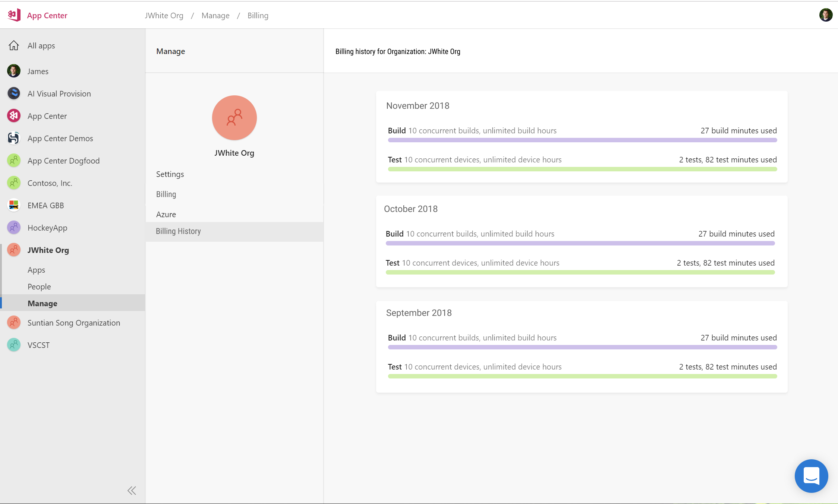This screenshot has width=838, height=504.
Task: Click the Suntian Song Organization icon
Action: coord(14,322)
